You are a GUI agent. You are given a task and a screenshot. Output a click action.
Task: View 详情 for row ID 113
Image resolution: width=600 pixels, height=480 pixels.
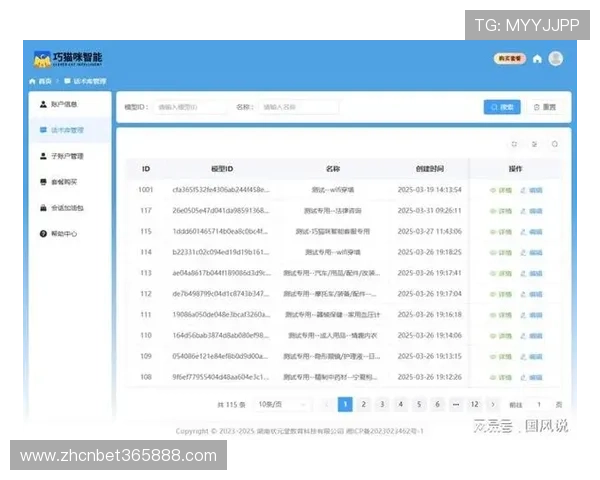pyautogui.click(x=501, y=273)
